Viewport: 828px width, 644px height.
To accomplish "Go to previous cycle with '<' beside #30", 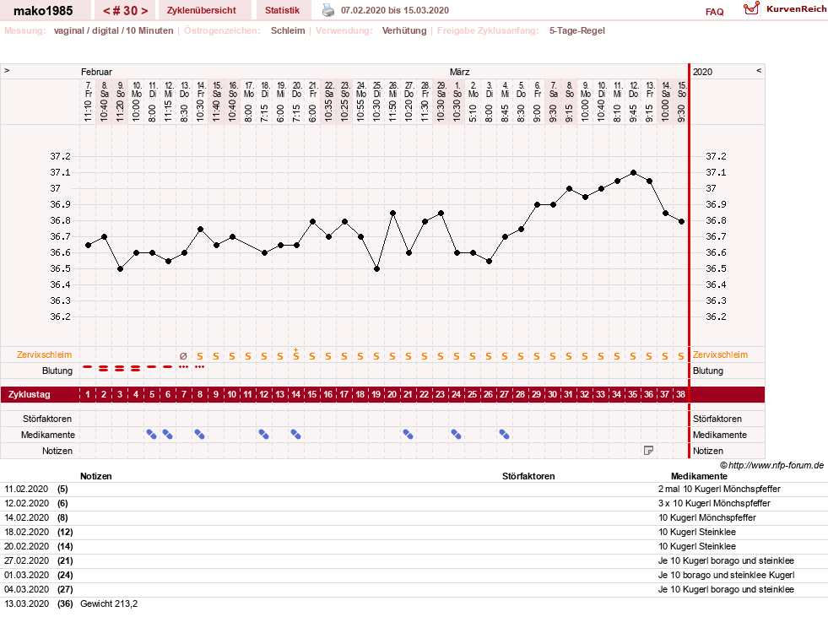I will 106,11.
